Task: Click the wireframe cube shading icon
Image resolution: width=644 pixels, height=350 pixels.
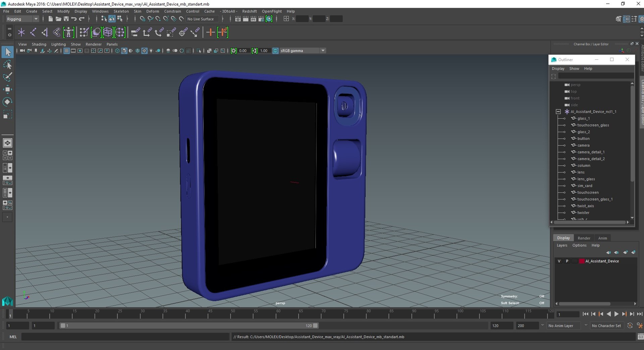Action: tap(117, 51)
